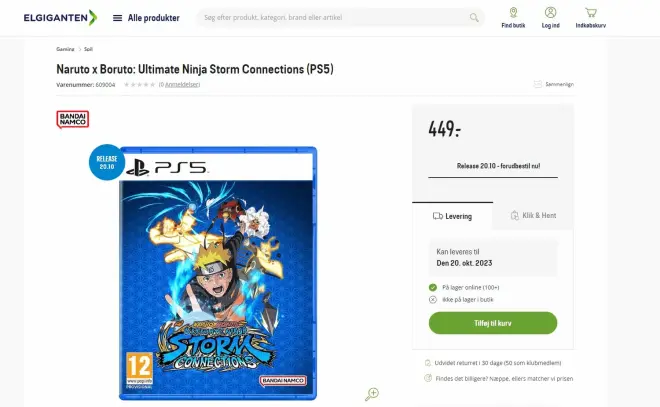Click the search magnifier icon
660x407 pixels.
(474, 18)
